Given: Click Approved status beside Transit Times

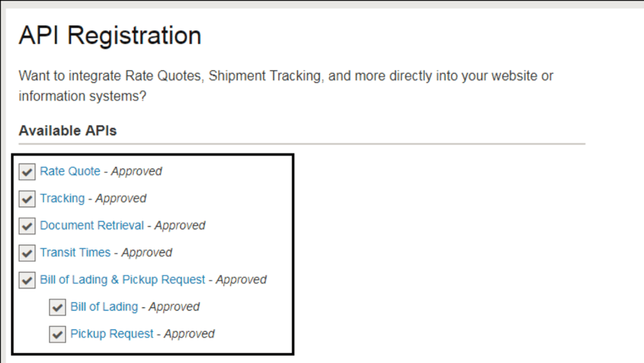Looking at the screenshot, I should pyautogui.click(x=147, y=252).
